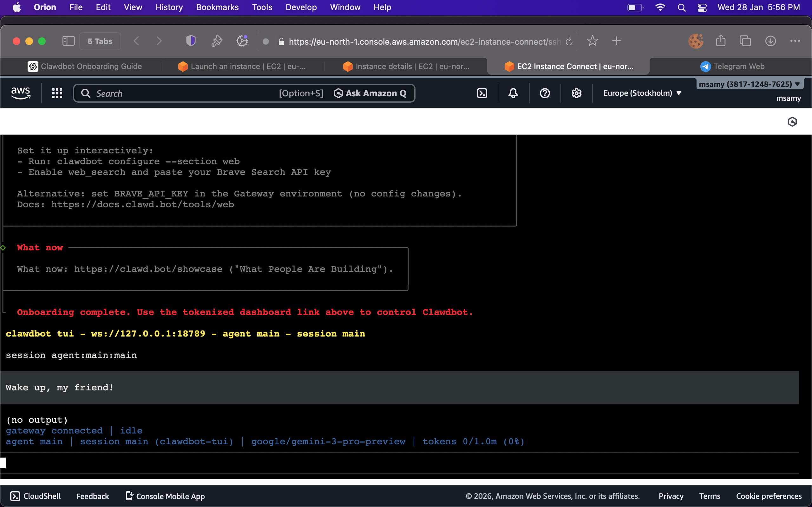Open Cookie preferences
Image resolution: width=812 pixels, height=507 pixels.
(769, 496)
